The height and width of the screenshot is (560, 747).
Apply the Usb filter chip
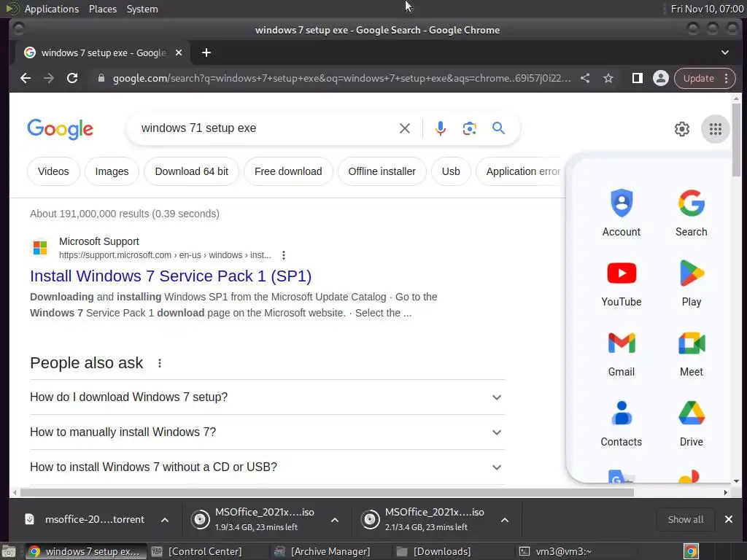coord(451,171)
